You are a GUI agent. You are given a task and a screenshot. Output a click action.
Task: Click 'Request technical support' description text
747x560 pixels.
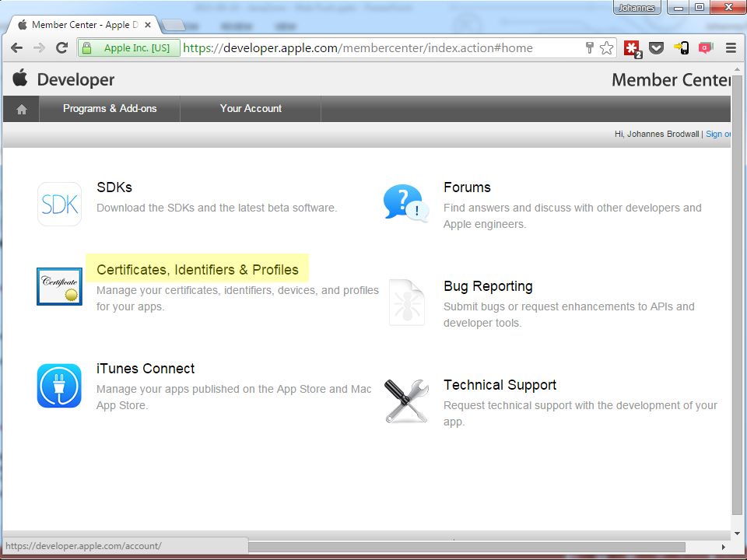580,413
